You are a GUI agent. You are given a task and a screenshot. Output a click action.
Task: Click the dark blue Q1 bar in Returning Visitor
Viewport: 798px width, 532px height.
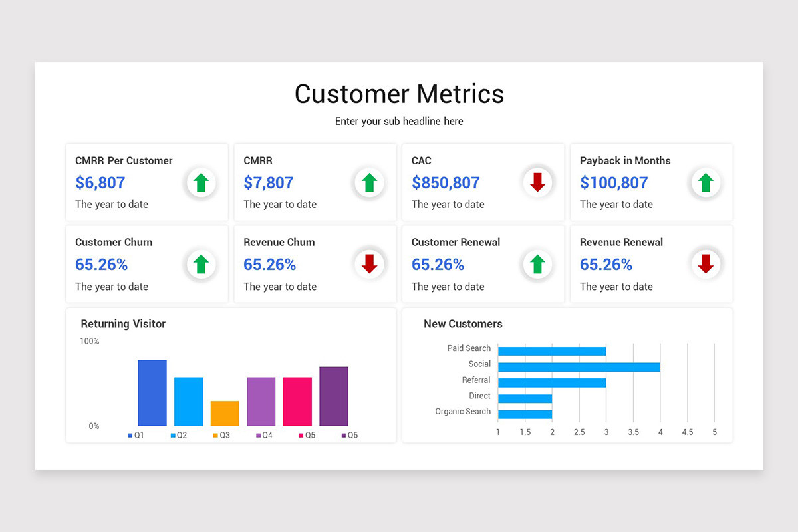152,393
